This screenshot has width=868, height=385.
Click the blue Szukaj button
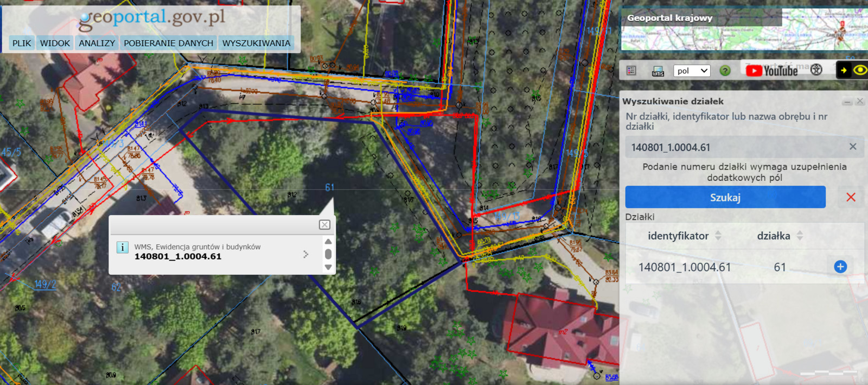pos(725,197)
